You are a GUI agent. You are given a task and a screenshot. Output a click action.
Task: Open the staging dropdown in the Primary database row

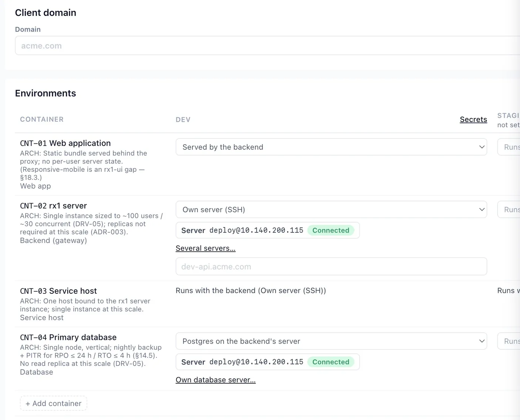(509, 341)
